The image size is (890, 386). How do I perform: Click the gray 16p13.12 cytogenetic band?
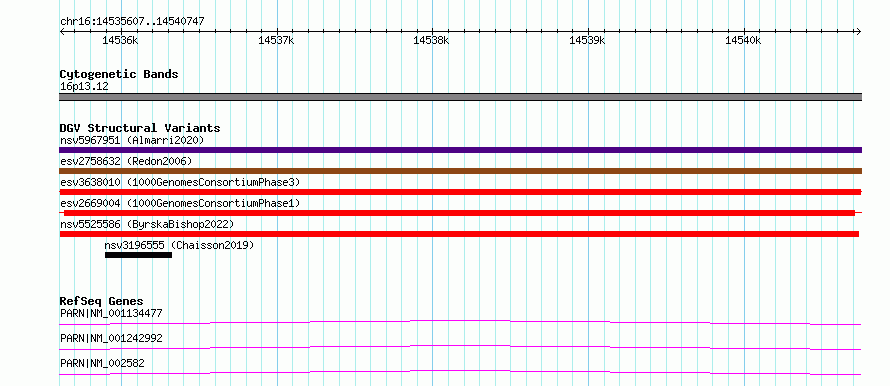(x=460, y=97)
